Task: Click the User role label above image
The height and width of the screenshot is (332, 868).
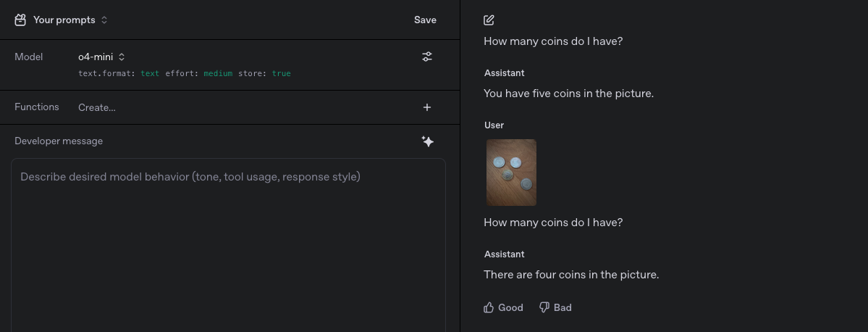Action: (494, 125)
